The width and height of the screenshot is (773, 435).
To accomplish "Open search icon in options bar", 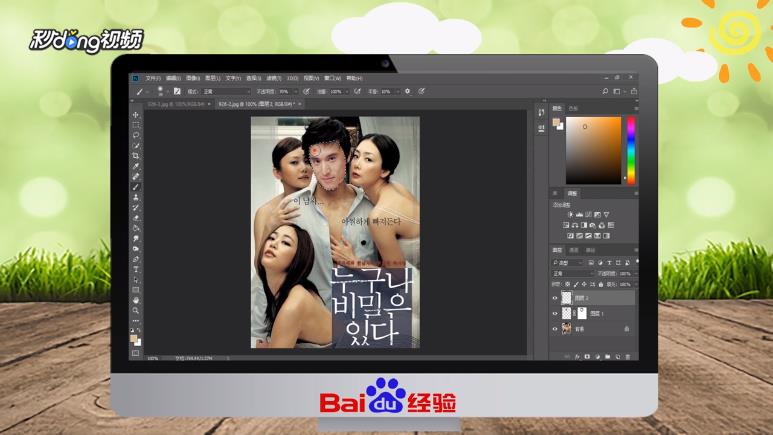I will coord(605,91).
